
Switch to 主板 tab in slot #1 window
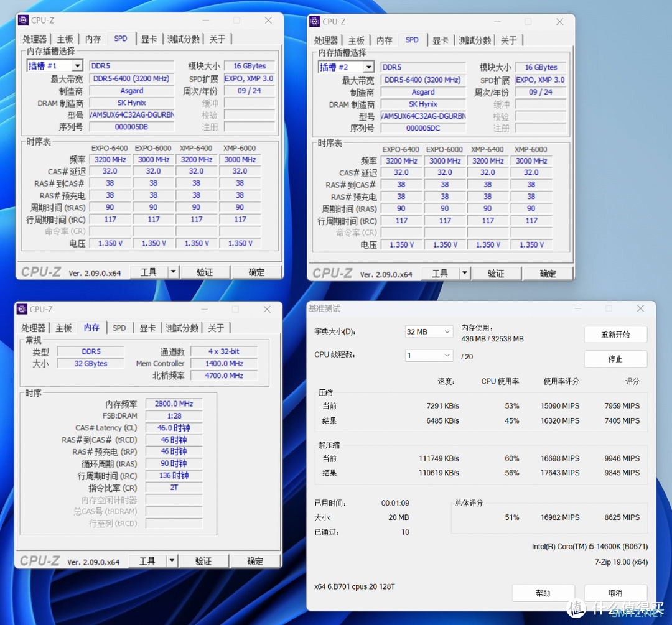tap(65, 39)
